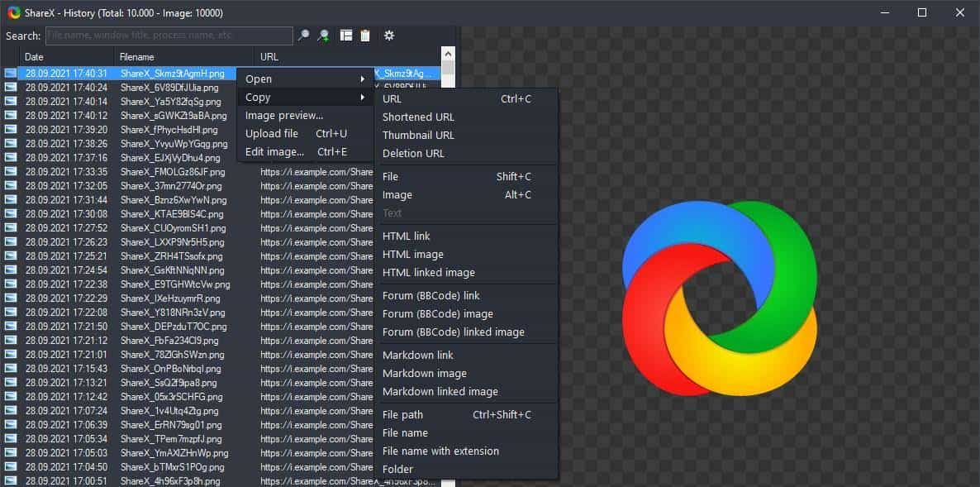The height and width of the screenshot is (487, 980).
Task: Open advanced search with the plus magnifier icon
Action: 324,36
